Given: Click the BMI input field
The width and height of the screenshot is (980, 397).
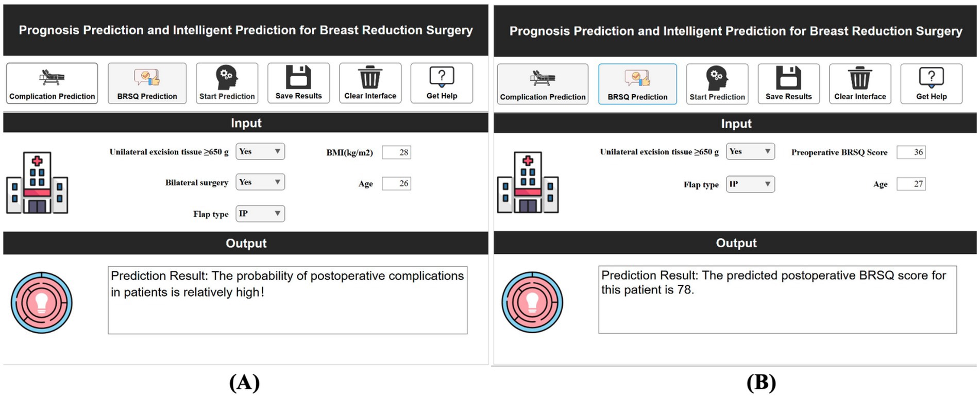Looking at the screenshot, I should 396,152.
